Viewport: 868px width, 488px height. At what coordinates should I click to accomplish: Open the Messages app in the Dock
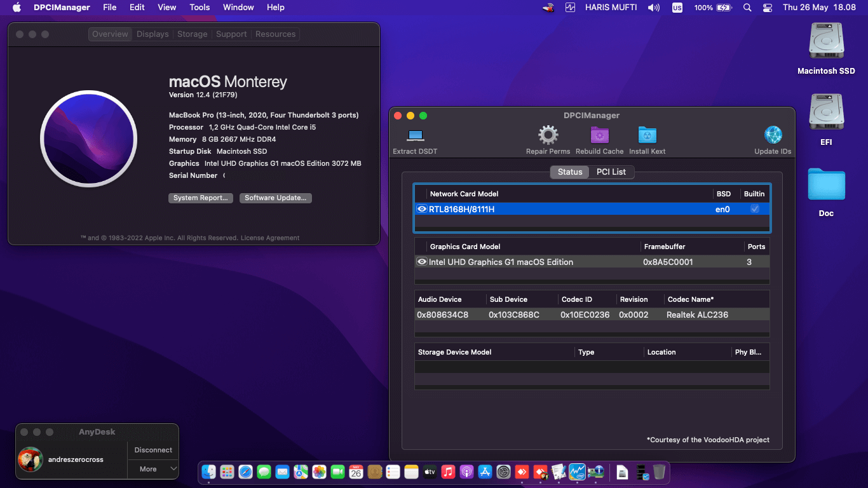[264, 471]
